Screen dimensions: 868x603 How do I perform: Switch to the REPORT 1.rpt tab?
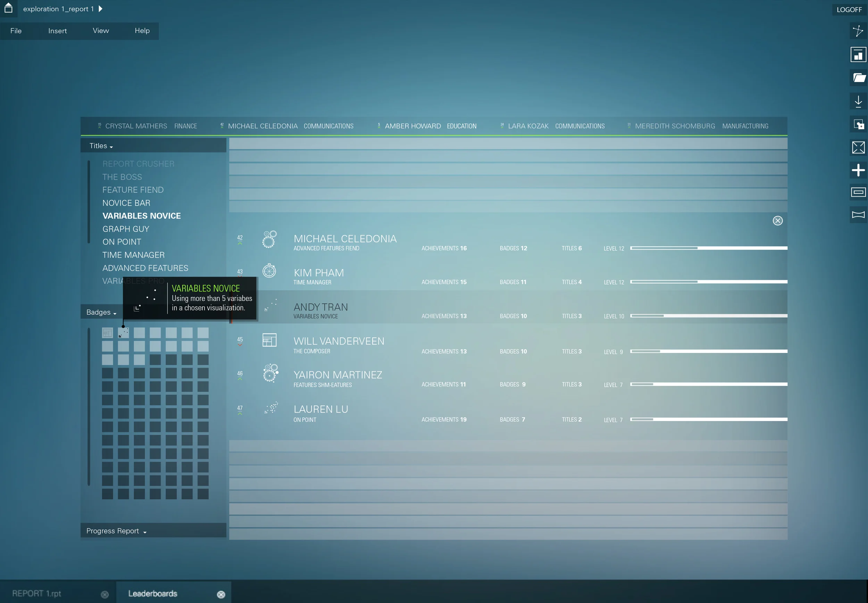click(36, 593)
